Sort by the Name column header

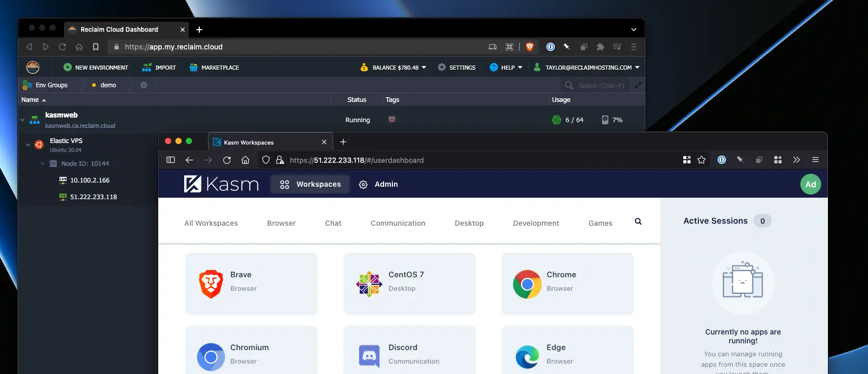(x=34, y=99)
